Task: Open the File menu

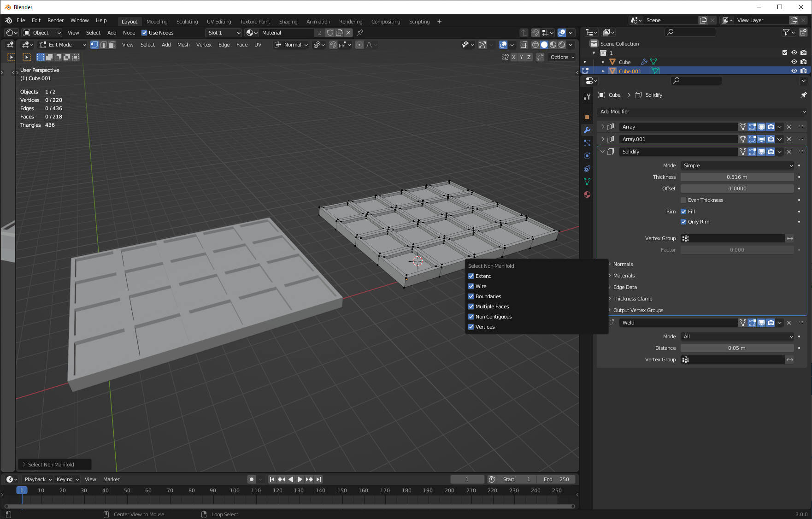Action: (x=21, y=20)
